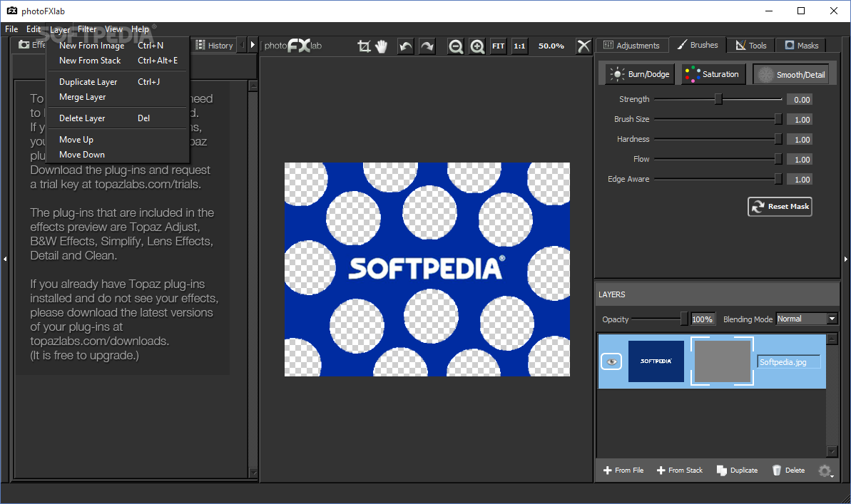Open the File menu
This screenshot has width=851, height=504.
pyautogui.click(x=11, y=29)
